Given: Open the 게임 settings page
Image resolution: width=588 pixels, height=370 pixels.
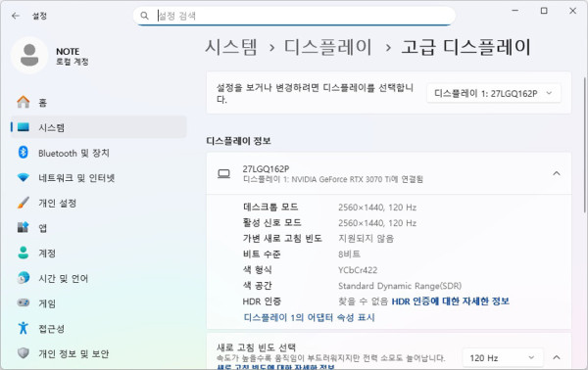Looking at the screenshot, I should (x=99, y=303).
